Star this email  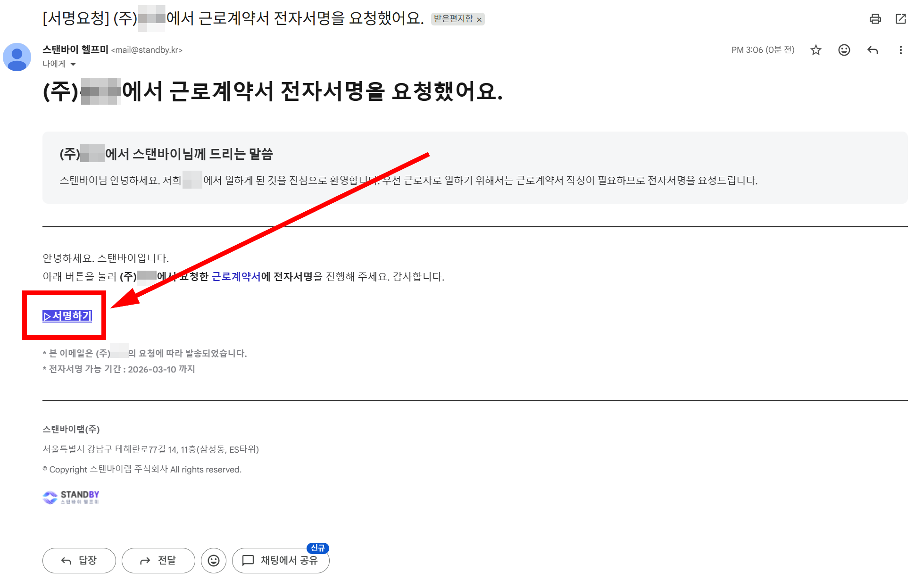815,50
